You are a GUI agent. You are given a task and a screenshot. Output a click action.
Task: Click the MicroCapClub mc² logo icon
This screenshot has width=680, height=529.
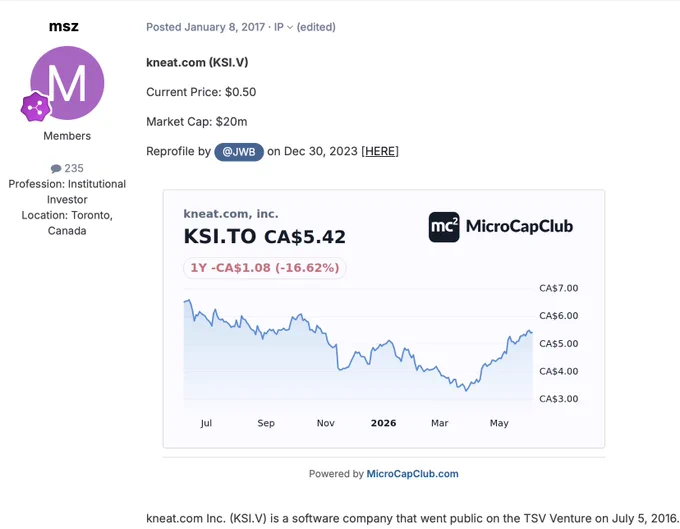click(444, 227)
